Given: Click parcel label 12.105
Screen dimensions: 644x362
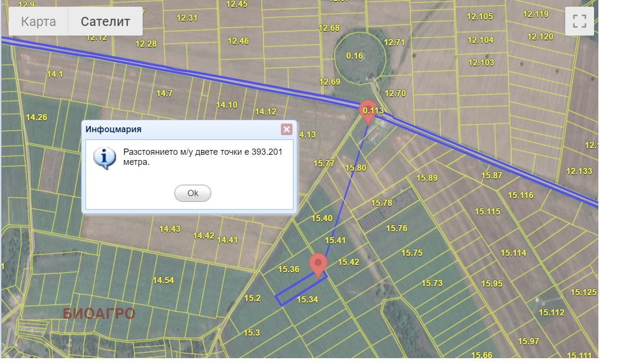Looking at the screenshot, I should (x=480, y=16).
